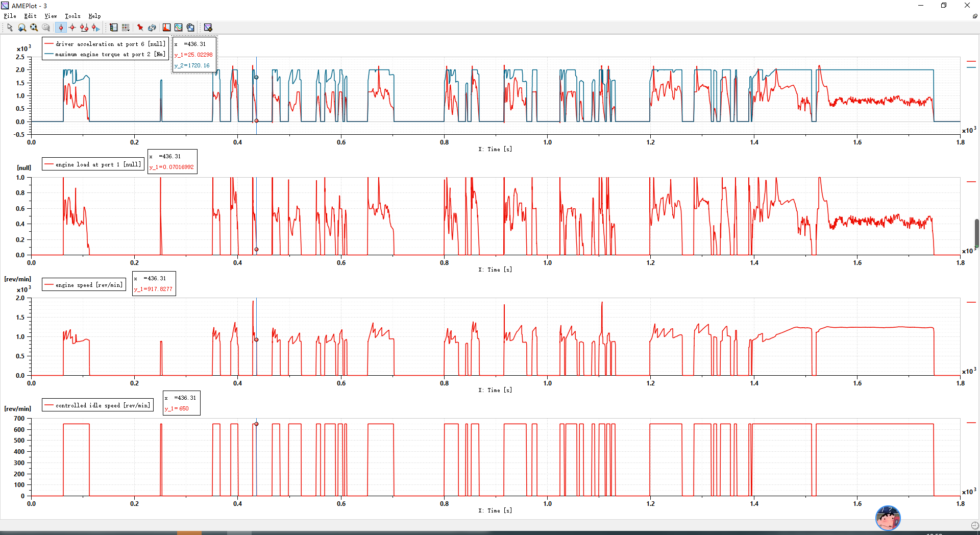Click cursor readout y_1=917.8277

pos(153,289)
